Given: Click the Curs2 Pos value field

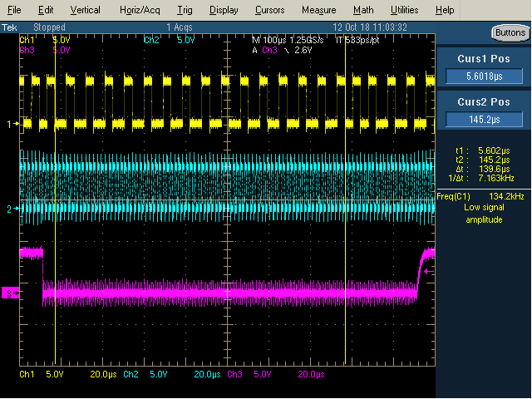Looking at the screenshot, I should tap(484, 120).
